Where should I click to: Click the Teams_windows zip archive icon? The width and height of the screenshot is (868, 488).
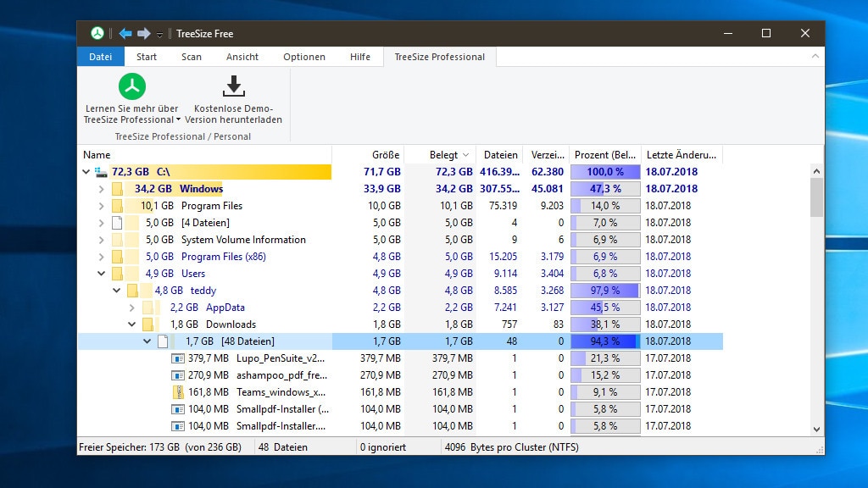(x=179, y=392)
